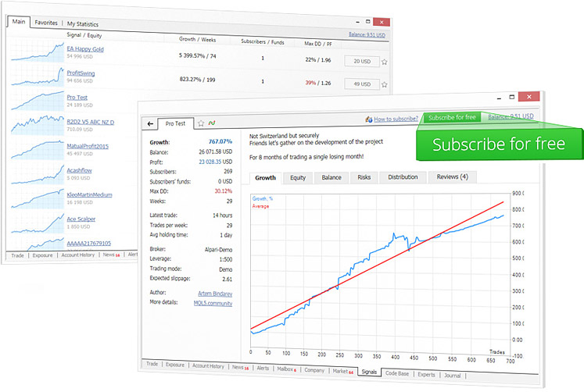
Task: Select the Balance chart tab
Action: 331,177
